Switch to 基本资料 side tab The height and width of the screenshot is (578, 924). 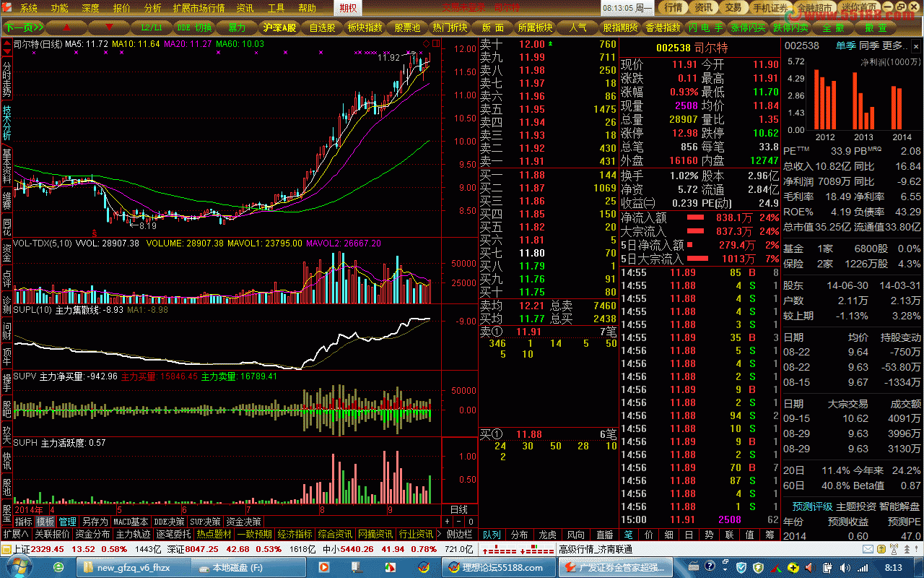(6, 166)
